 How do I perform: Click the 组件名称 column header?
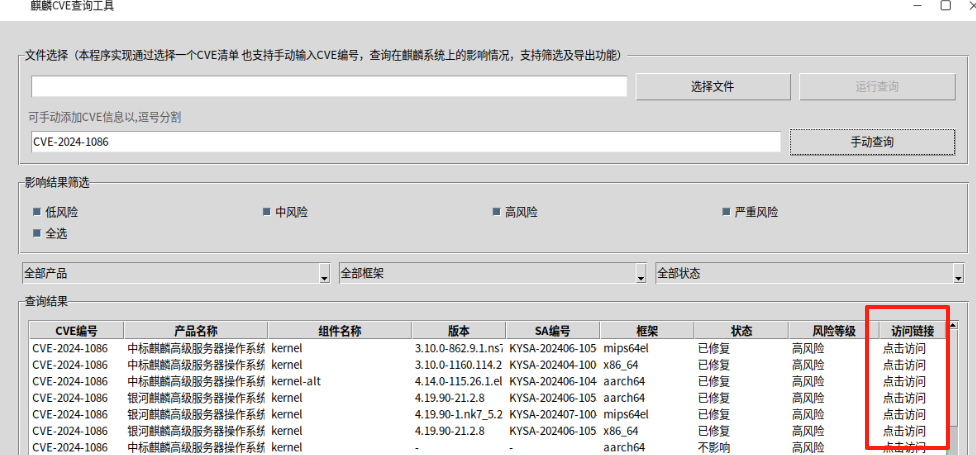(340, 331)
